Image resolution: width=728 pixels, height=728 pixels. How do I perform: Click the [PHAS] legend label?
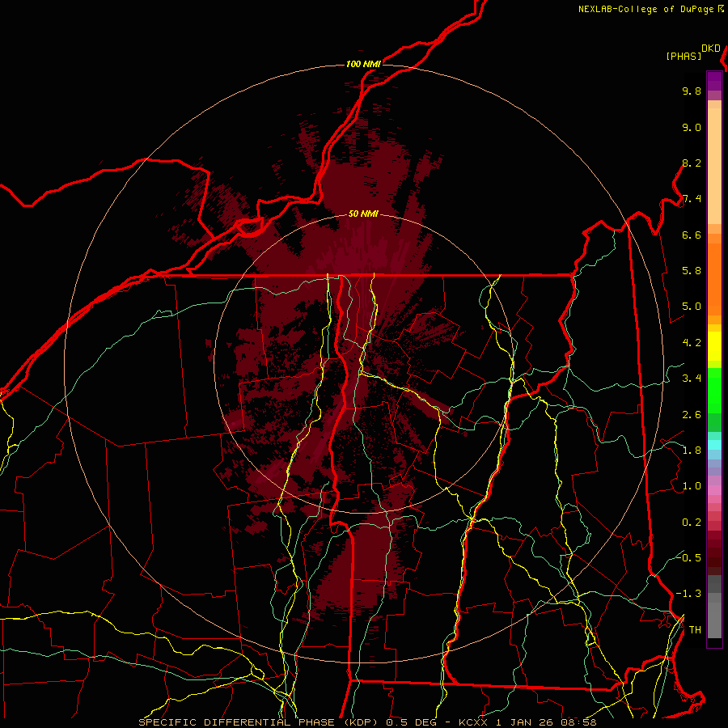coord(684,56)
